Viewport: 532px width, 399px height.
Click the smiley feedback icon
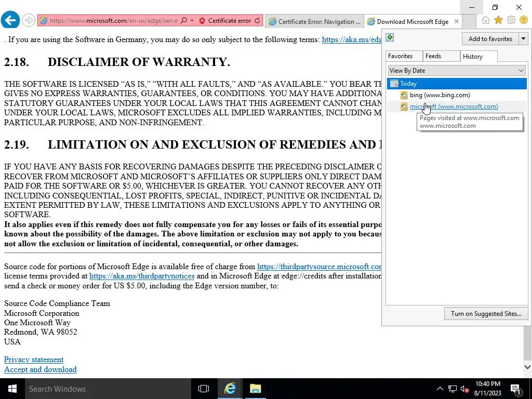[x=524, y=20]
